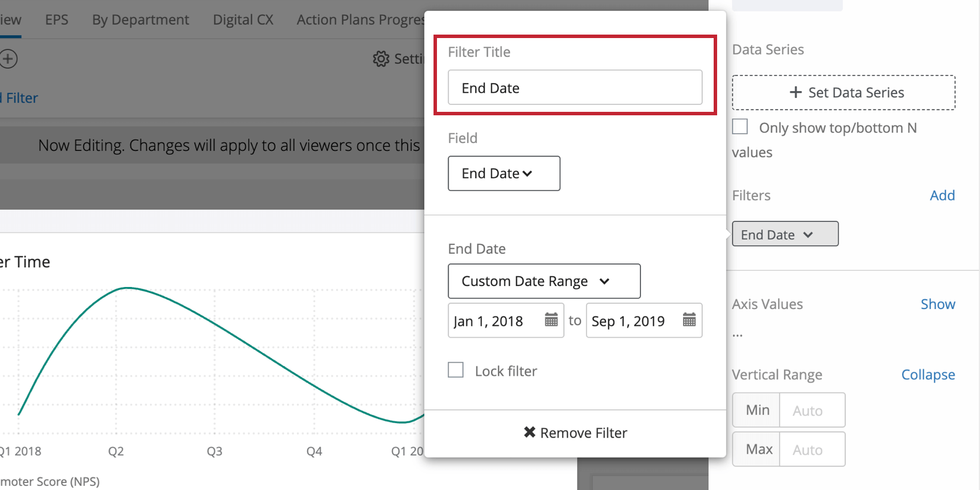
Task: Click Add next to Filters
Action: (x=943, y=195)
